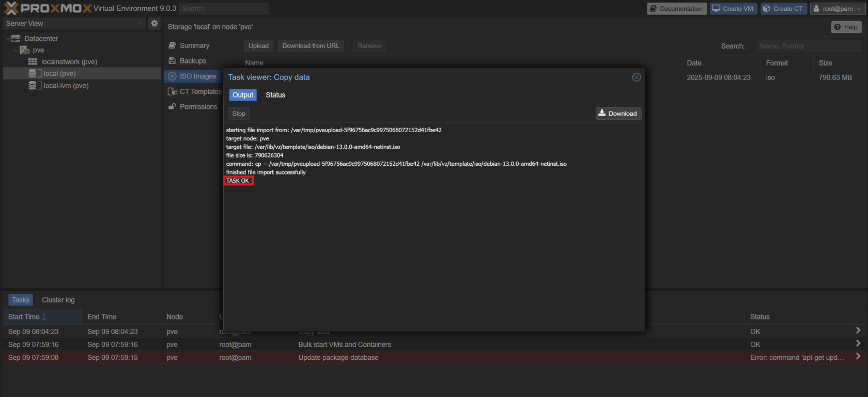Expand the Update package database error task

[x=858, y=357]
